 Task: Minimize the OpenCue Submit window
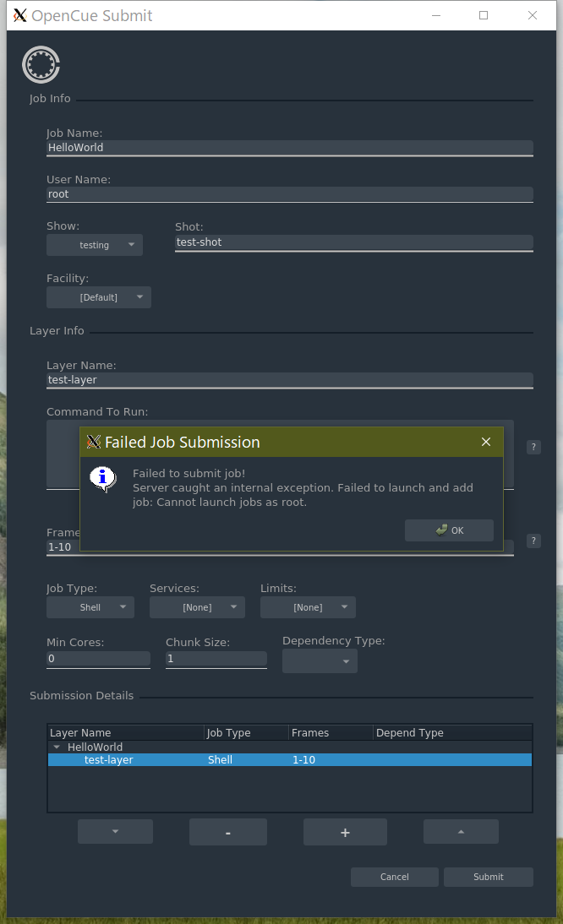[x=436, y=15]
